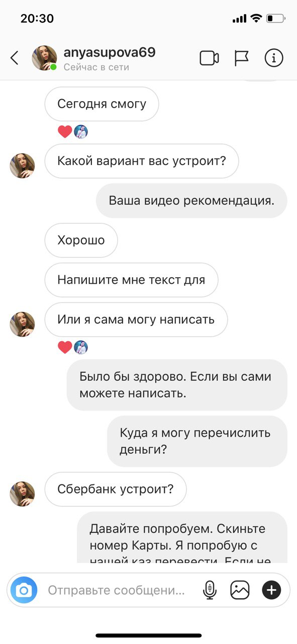
Task: Tap the microphone voice message icon
Action: pyautogui.click(x=210, y=590)
